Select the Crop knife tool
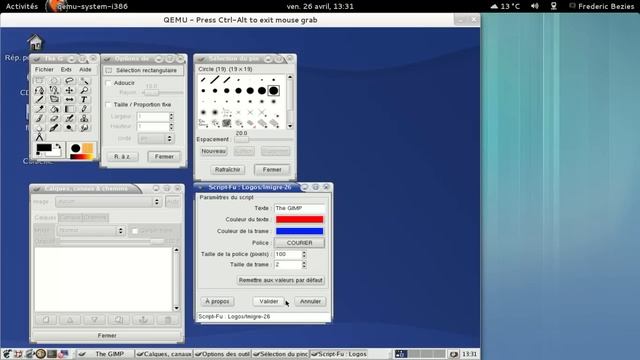Viewport: 640px width, 360px height. point(39,100)
